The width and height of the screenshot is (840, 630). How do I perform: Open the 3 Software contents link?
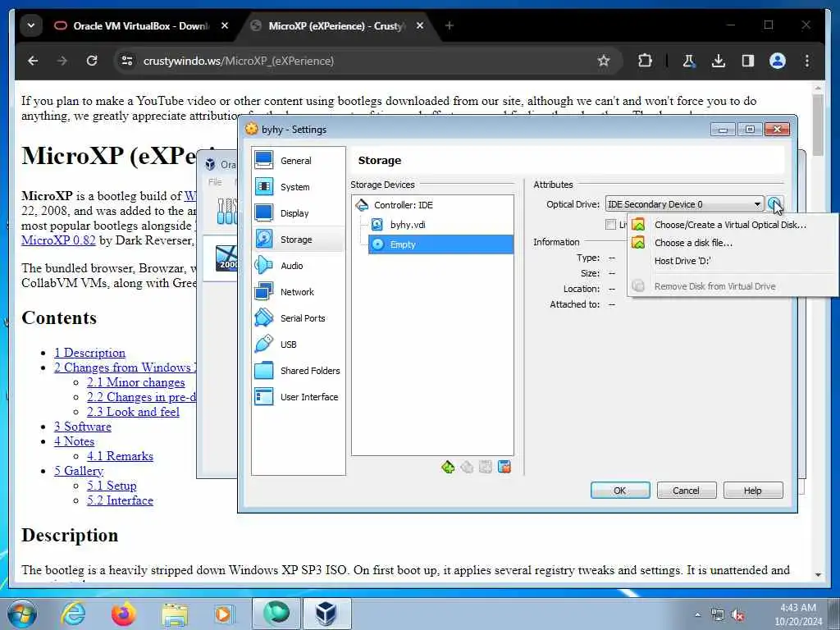[83, 427]
